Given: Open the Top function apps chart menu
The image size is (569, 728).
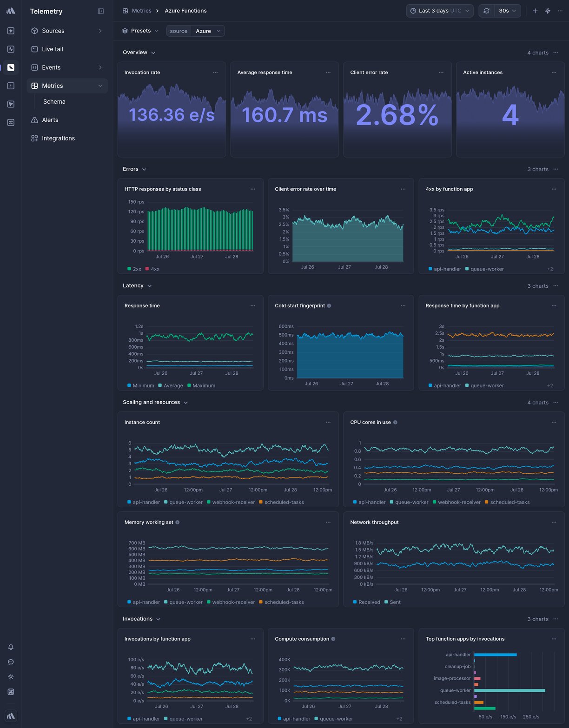Looking at the screenshot, I should click(x=554, y=639).
